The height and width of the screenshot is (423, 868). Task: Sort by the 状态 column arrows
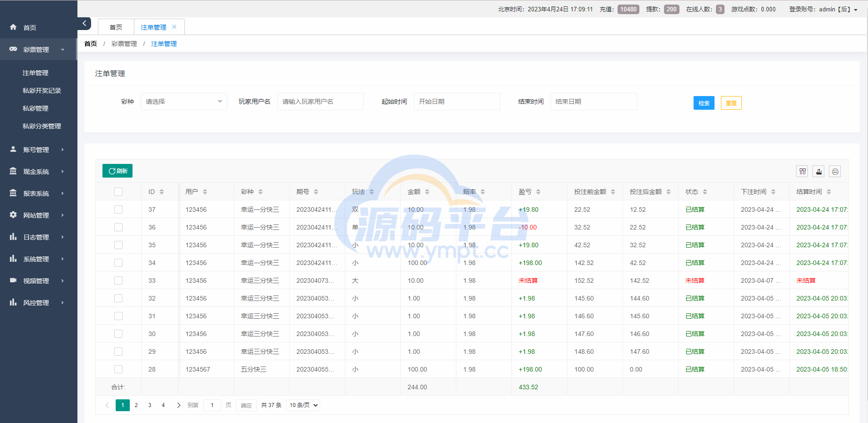click(705, 192)
